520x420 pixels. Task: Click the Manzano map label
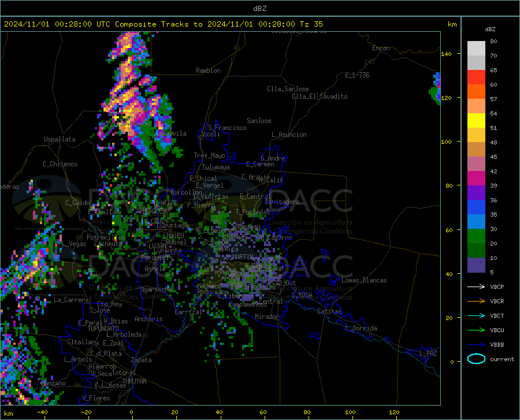[x=53, y=383]
